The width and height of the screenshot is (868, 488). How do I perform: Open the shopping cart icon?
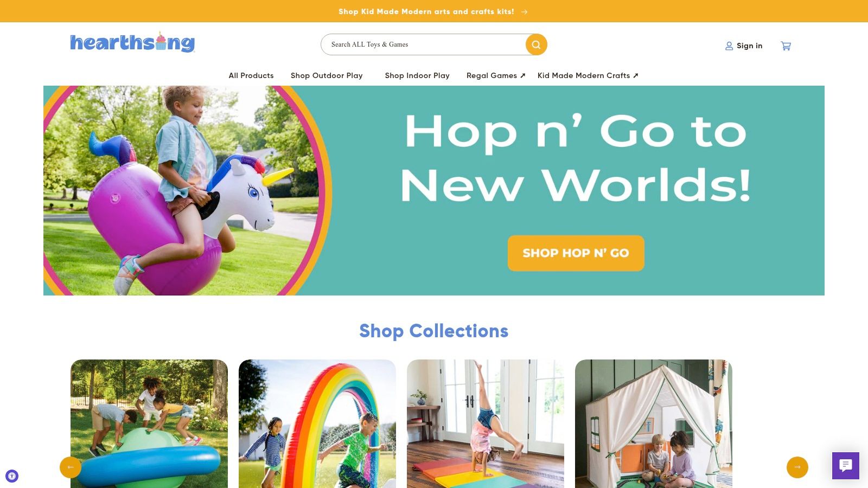point(786,46)
